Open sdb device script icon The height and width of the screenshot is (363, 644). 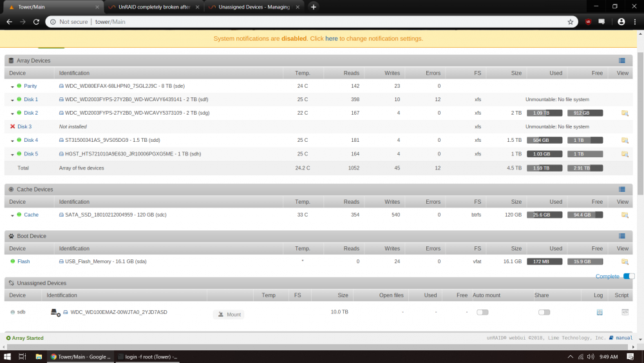click(625, 313)
